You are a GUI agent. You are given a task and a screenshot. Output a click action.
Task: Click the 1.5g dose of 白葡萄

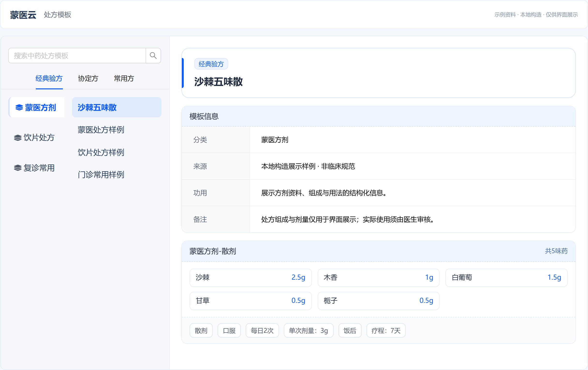point(554,278)
